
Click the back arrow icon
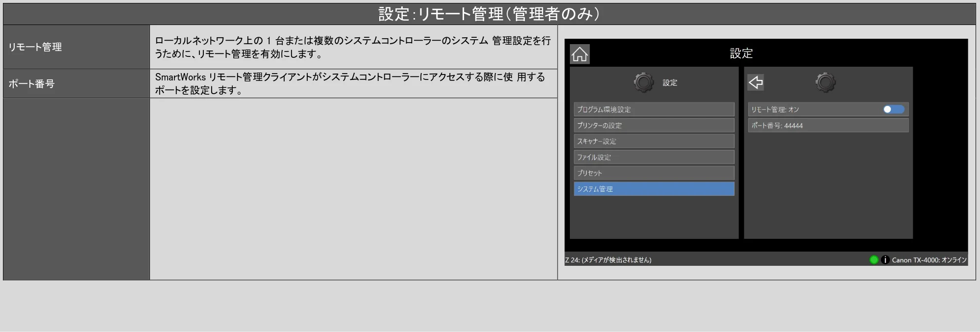[756, 82]
